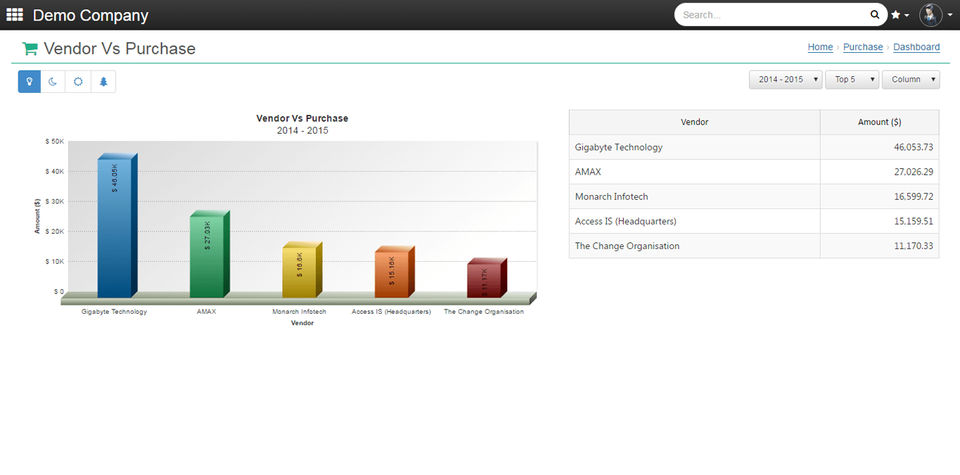The height and width of the screenshot is (475, 960).
Task: Expand the dropdown arrow beside user avatar
Action: (x=950, y=15)
